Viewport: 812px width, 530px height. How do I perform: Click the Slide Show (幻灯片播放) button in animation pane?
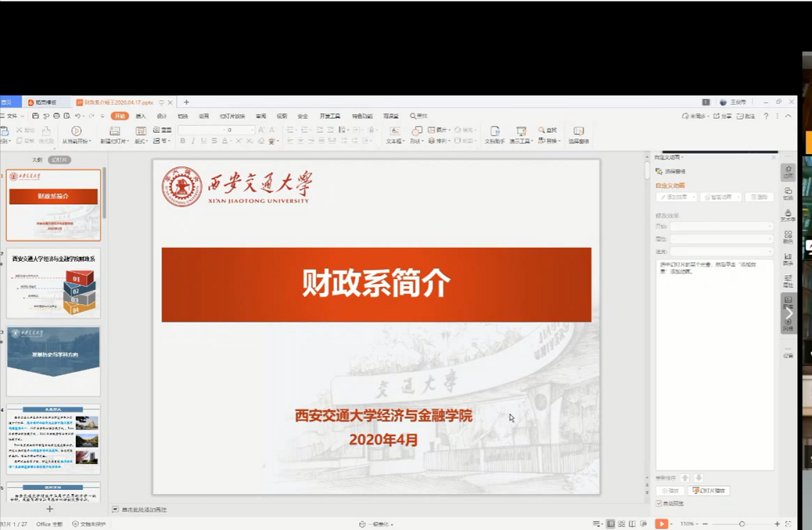[x=709, y=491]
